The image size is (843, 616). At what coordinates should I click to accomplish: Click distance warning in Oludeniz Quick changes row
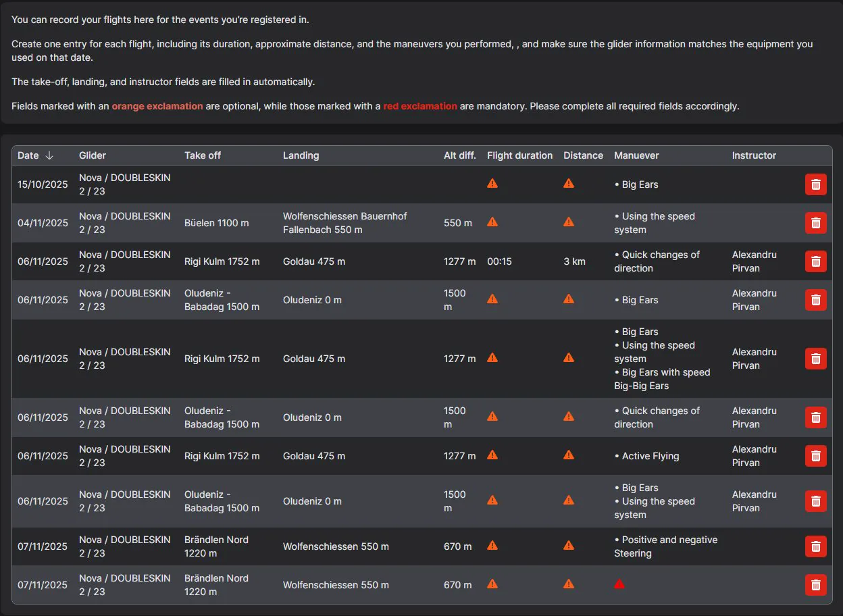[569, 417]
